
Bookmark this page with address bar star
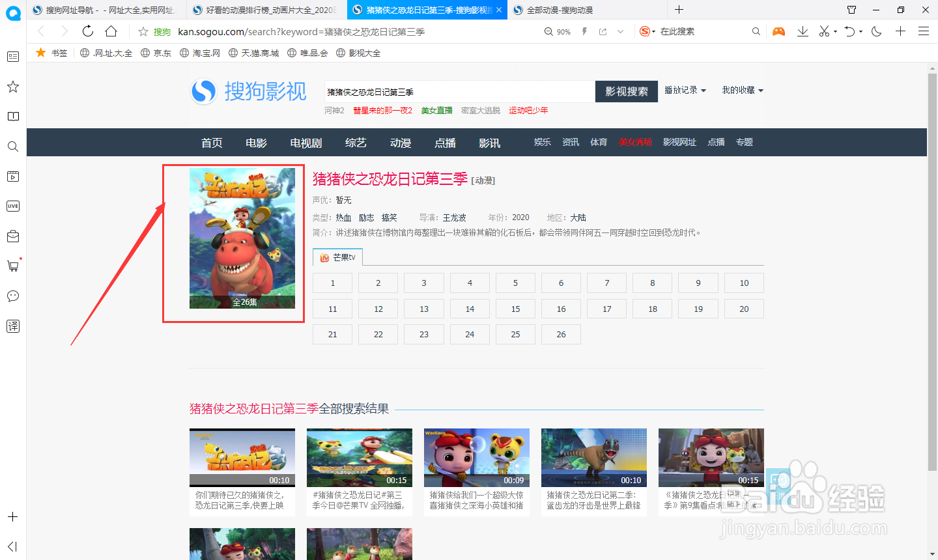point(143,31)
